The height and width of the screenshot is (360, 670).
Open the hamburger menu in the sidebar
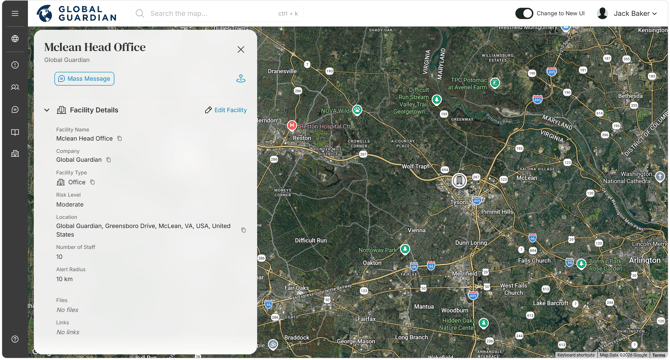click(x=15, y=13)
